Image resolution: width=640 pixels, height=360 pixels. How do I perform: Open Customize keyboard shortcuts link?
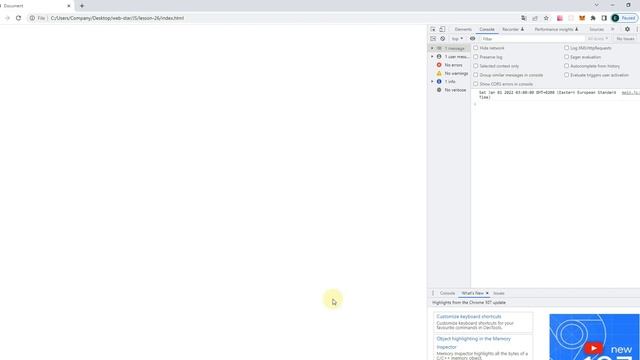(469, 316)
